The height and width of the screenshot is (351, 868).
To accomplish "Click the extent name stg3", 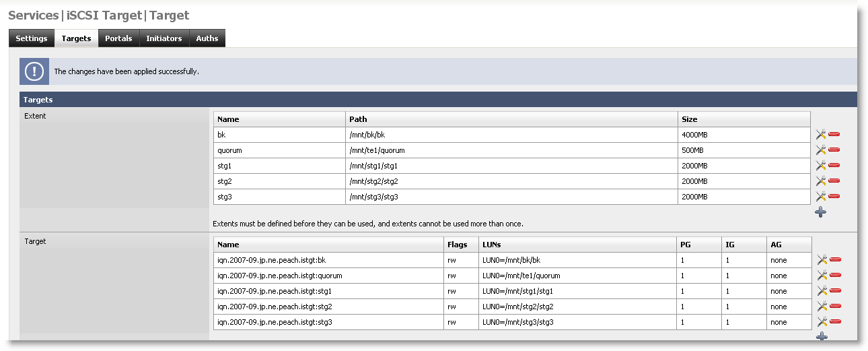I will (224, 197).
